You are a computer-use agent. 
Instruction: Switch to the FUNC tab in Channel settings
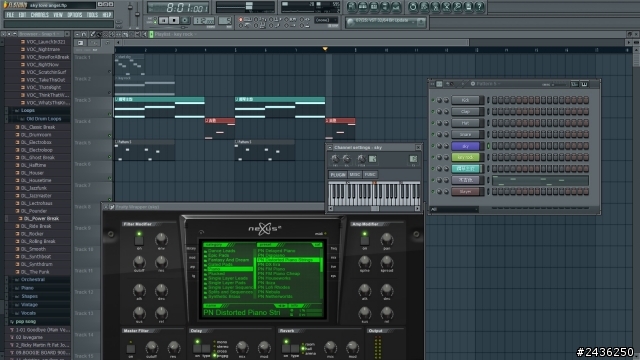pos(370,175)
